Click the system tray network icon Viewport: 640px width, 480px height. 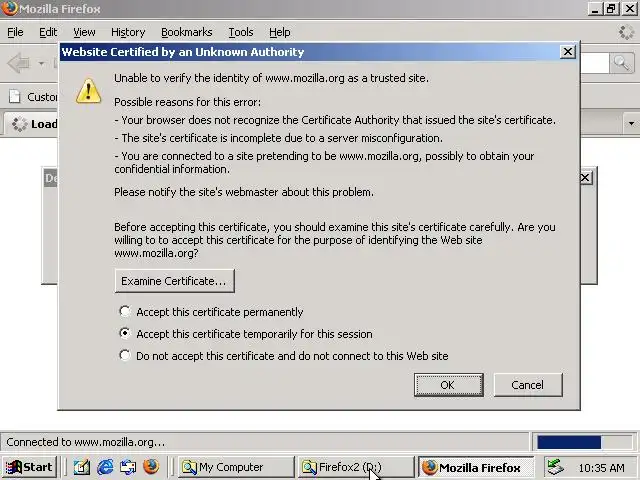point(555,467)
